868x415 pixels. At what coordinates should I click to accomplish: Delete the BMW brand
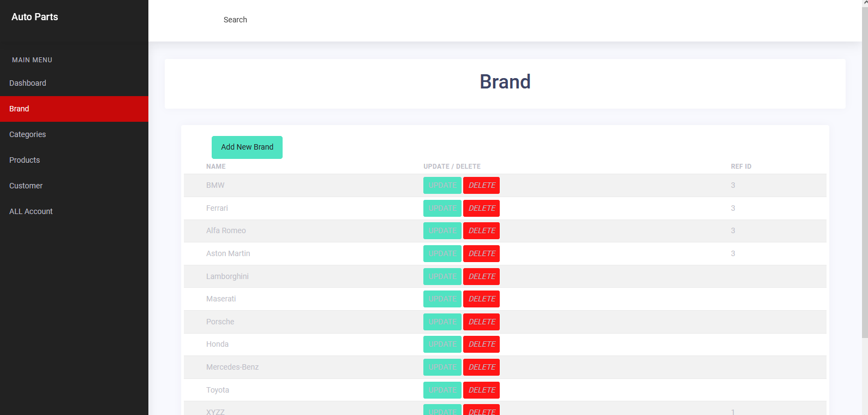482,186
